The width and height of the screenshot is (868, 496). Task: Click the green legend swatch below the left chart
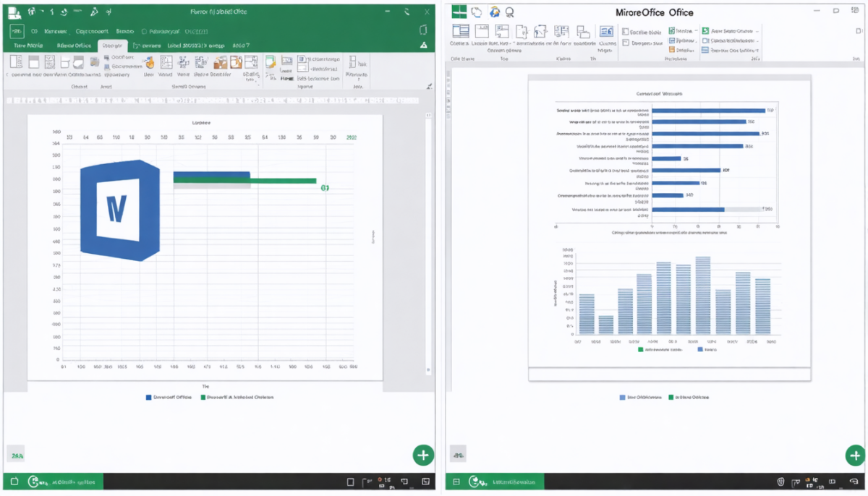(x=203, y=397)
